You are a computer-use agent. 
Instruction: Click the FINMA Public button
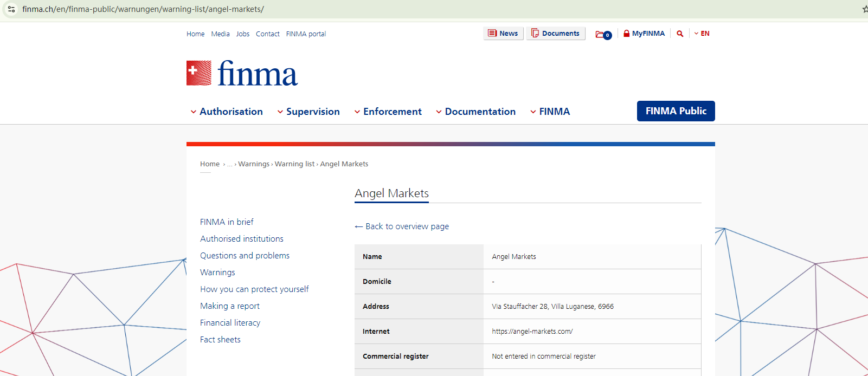click(676, 111)
